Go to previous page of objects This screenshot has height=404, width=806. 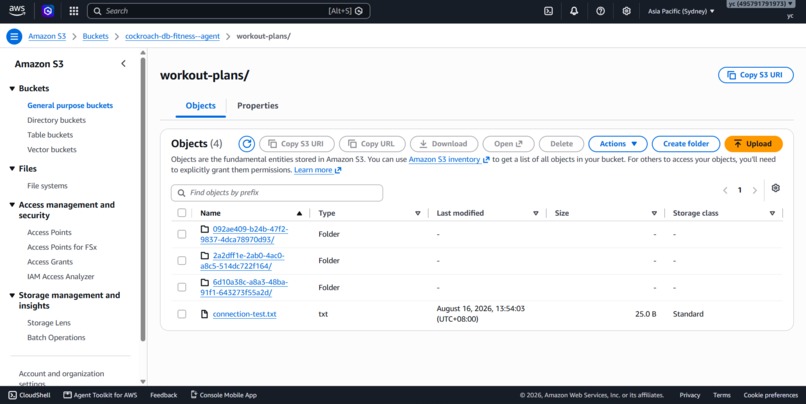[x=725, y=190]
